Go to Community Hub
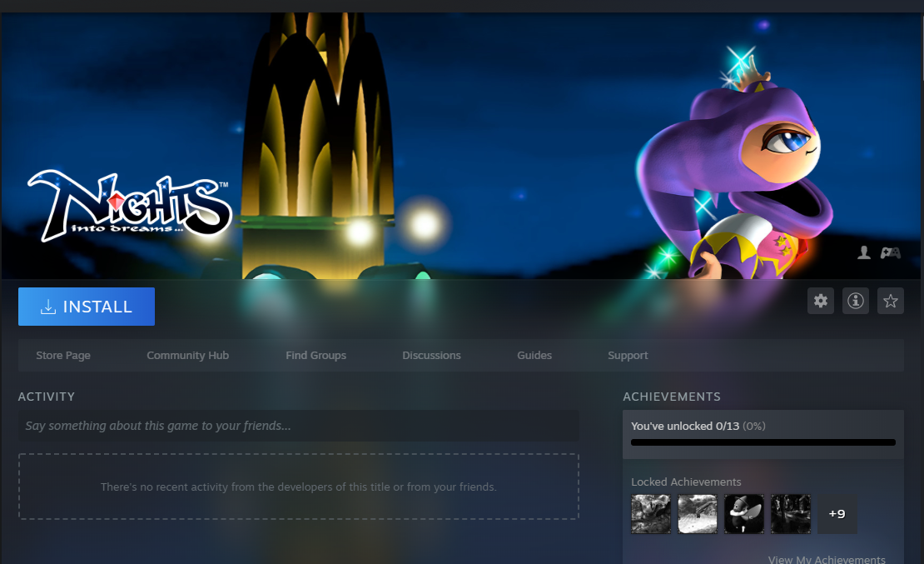 click(x=187, y=355)
